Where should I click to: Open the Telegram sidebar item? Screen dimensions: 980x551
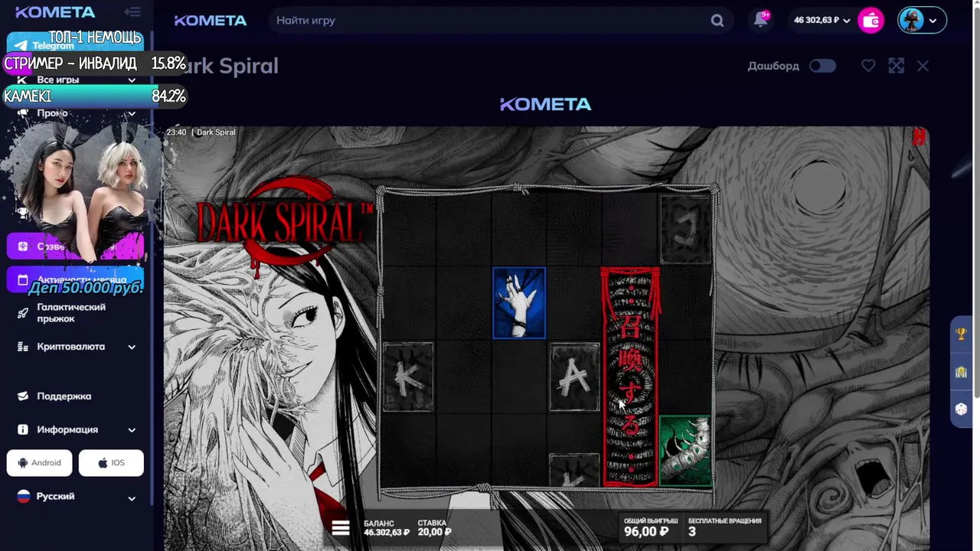coord(76,46)
